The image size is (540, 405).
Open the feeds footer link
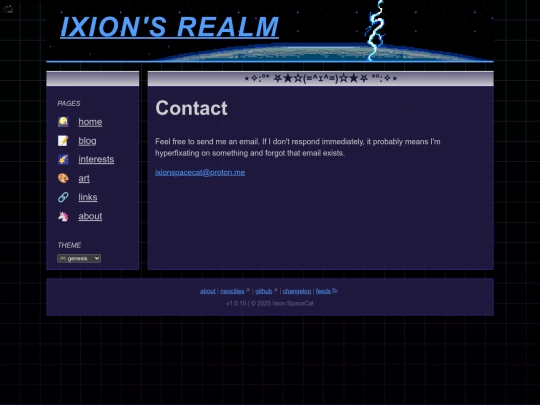pyautogui.click(x=323, y=291)
